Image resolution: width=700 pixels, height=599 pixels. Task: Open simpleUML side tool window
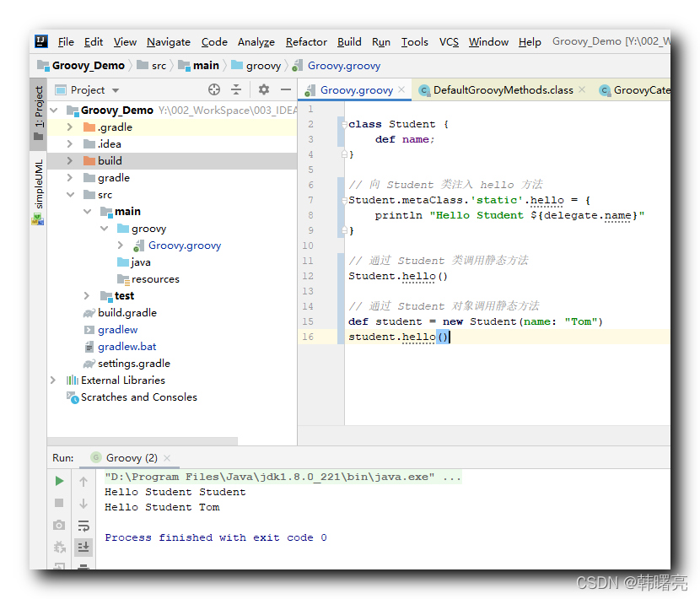coord(39,192)
